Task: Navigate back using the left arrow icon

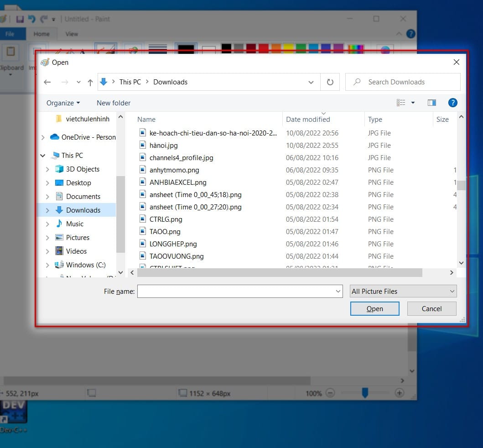Action: [x=47, y=82]
